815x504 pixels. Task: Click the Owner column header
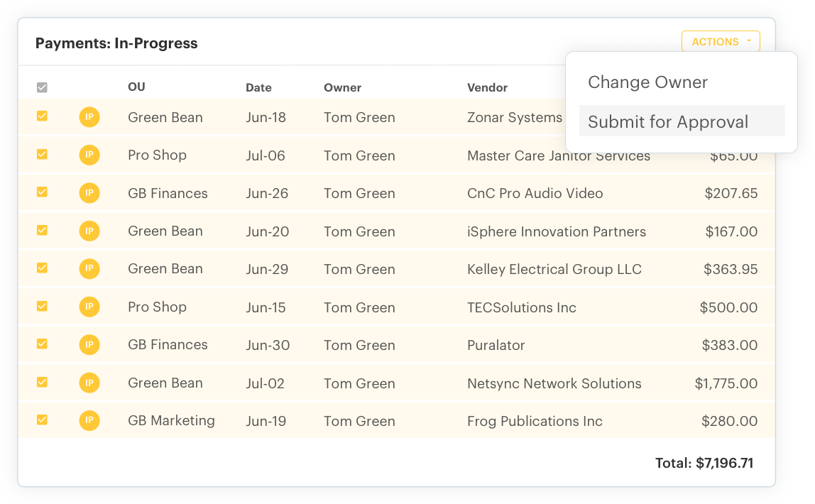pyautogui.click(x=342, y=87)
